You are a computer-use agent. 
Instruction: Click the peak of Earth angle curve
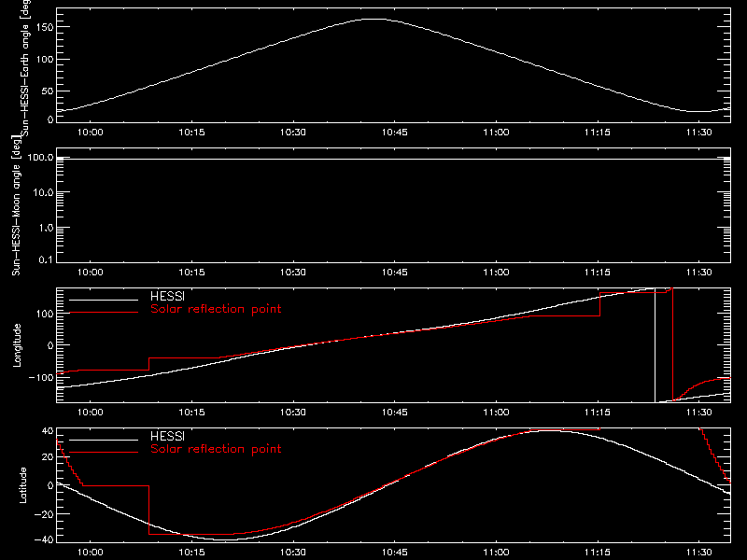coord(375,19)
